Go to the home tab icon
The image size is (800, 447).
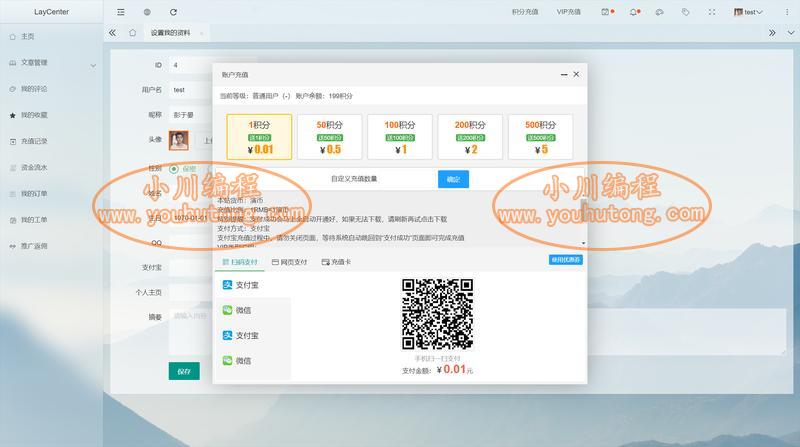pyautogui.click(x=133, y=33)
